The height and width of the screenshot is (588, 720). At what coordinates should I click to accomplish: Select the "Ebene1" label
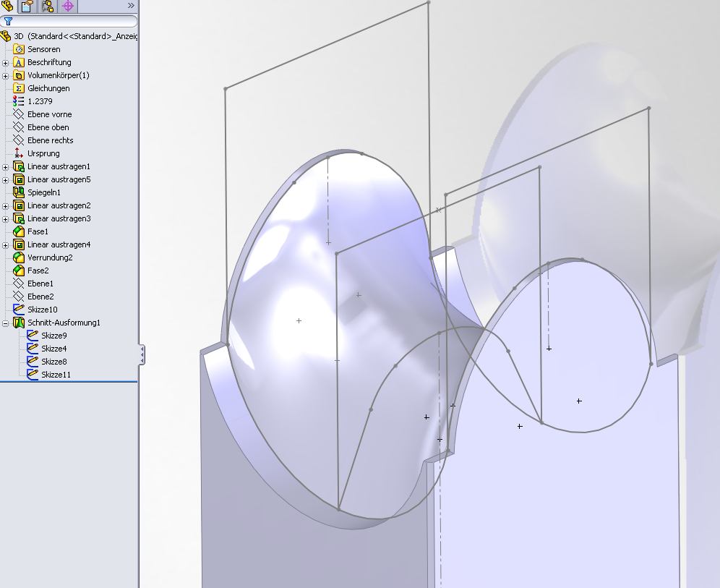(x=40, y=284)
